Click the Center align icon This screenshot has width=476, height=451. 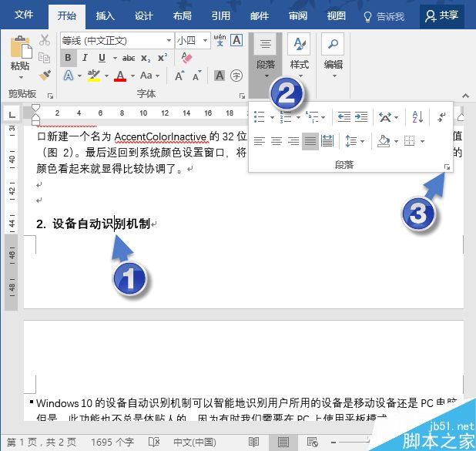click(x=276, y=141)
